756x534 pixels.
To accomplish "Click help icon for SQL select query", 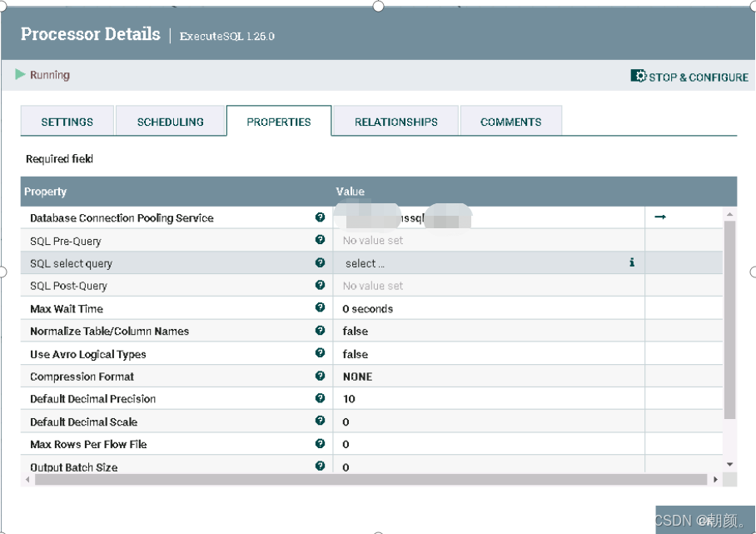I will click(x=320, y=262).
